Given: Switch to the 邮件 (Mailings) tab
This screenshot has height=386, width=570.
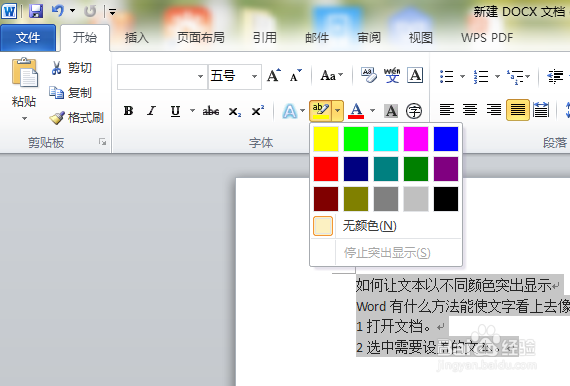Looking at the screenshot, I should pyautogui.click(x=317, y=38).
